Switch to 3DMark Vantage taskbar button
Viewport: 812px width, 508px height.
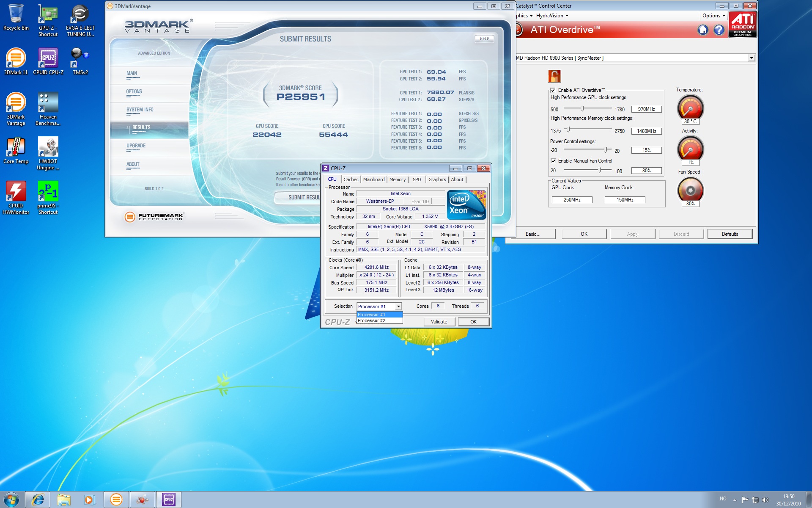[116, 500]
